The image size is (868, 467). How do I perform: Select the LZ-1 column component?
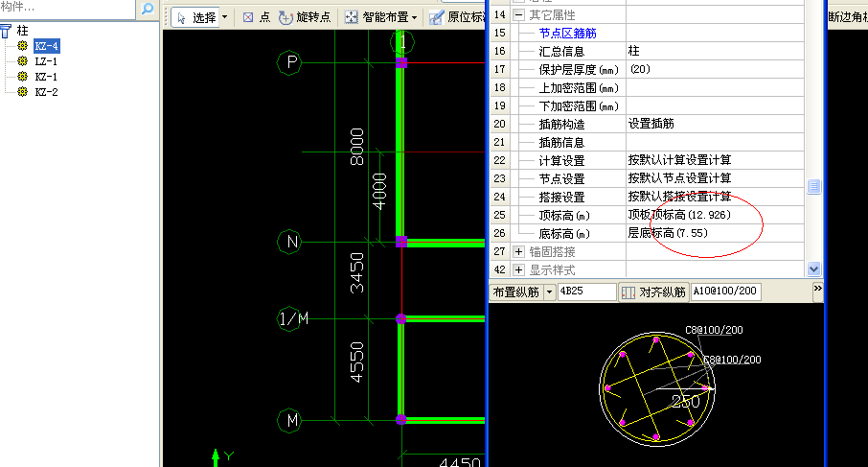click(46, 61)
